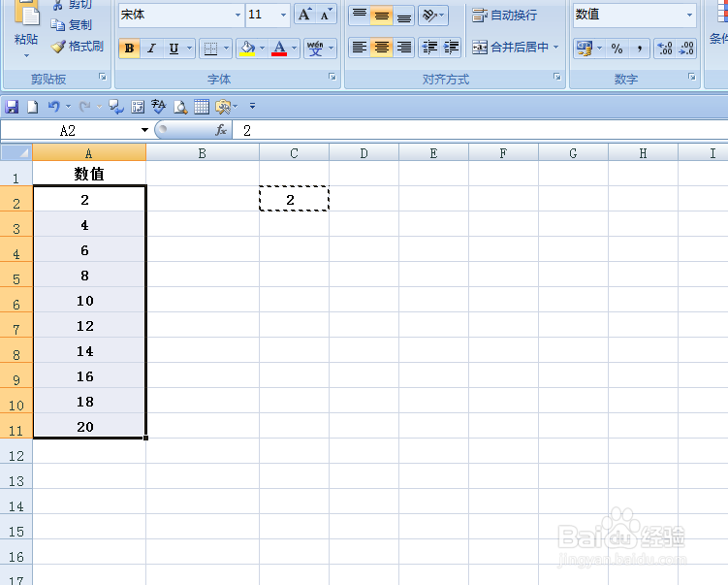
Task: Open clipboard (剪贴板) group dialog launcher
Action: tap(103, 78)
